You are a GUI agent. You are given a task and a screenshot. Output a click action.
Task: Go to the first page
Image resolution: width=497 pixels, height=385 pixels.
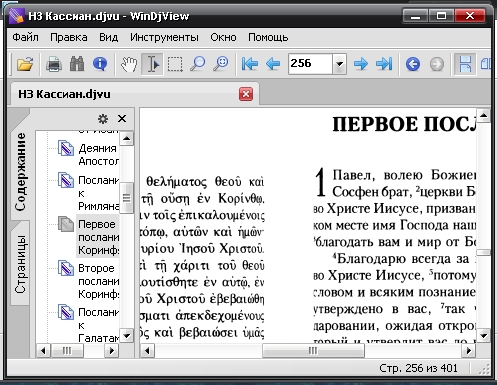click(x=250, y=64)
